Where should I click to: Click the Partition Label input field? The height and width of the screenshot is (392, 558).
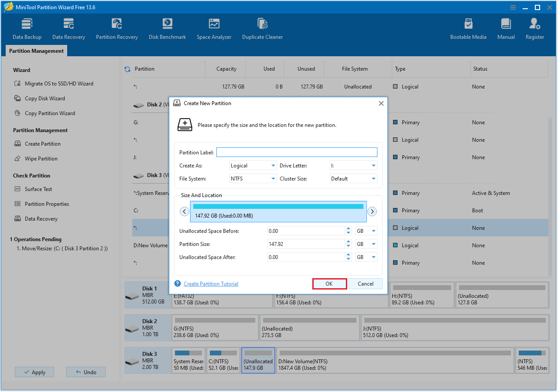(297, 153)
